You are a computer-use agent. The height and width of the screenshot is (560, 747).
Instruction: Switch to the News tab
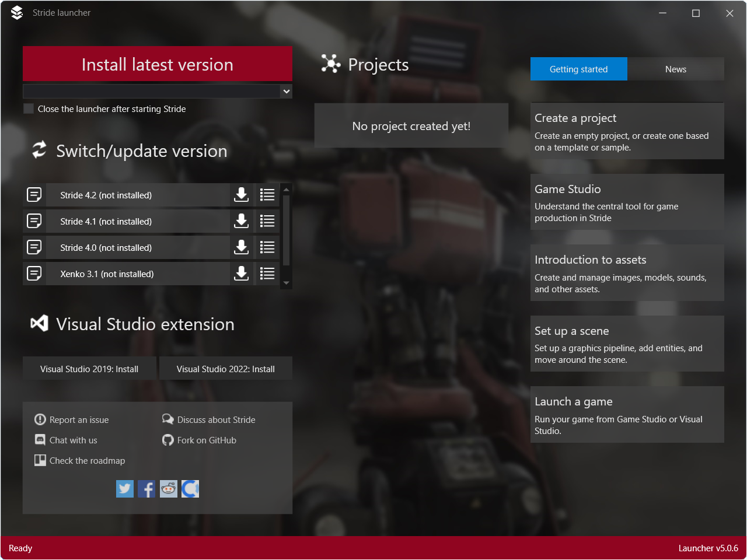(x=676, y=69)
